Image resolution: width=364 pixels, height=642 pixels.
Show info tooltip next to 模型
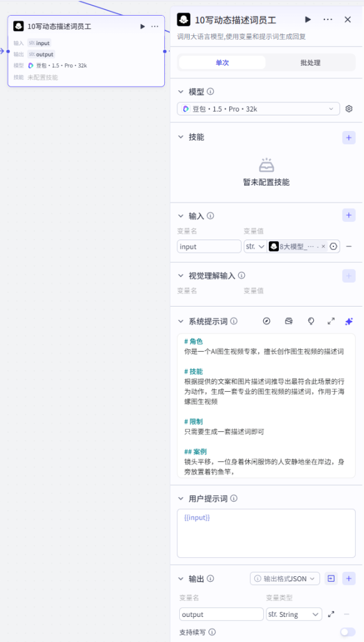(211, 92)
